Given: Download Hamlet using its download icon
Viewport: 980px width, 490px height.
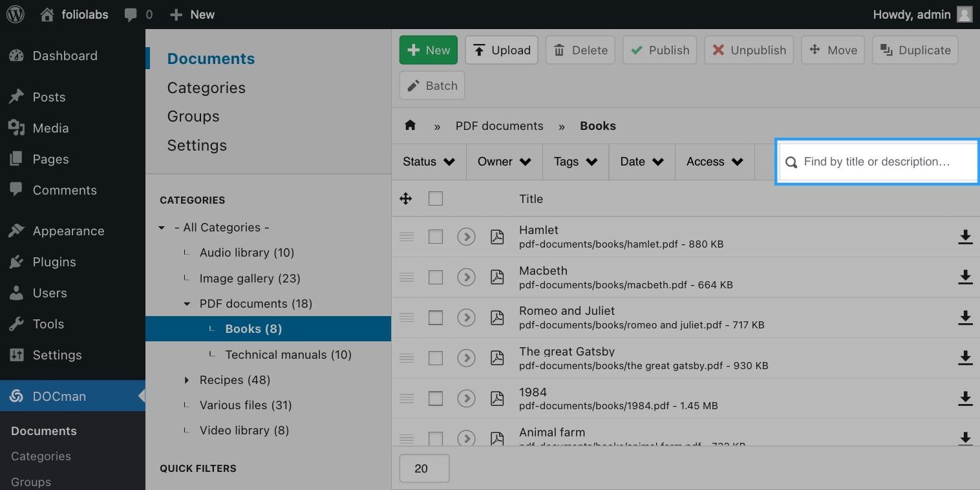Looking at the screenshot, I should pos(965,237).
